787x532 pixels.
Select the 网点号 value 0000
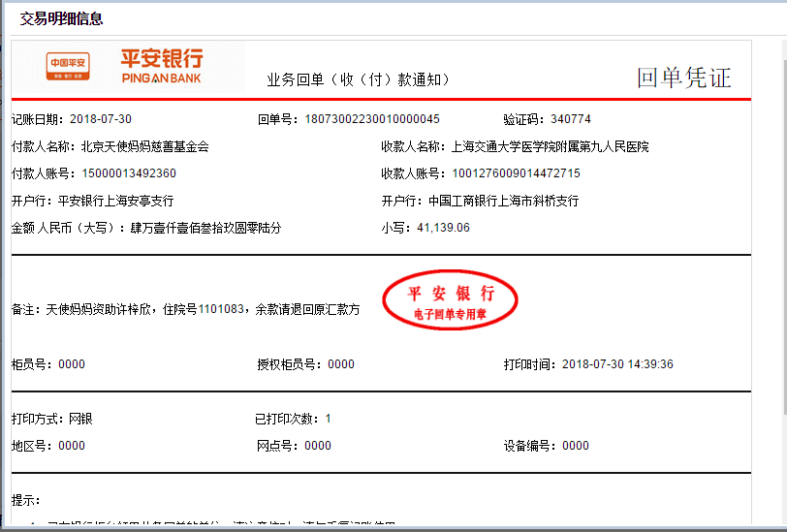pos(318,445)
